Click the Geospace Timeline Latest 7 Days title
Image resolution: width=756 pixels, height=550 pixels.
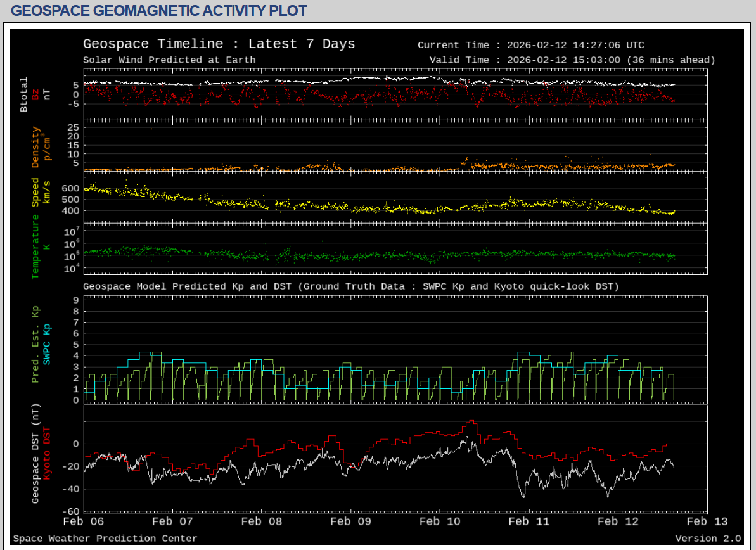219,44
